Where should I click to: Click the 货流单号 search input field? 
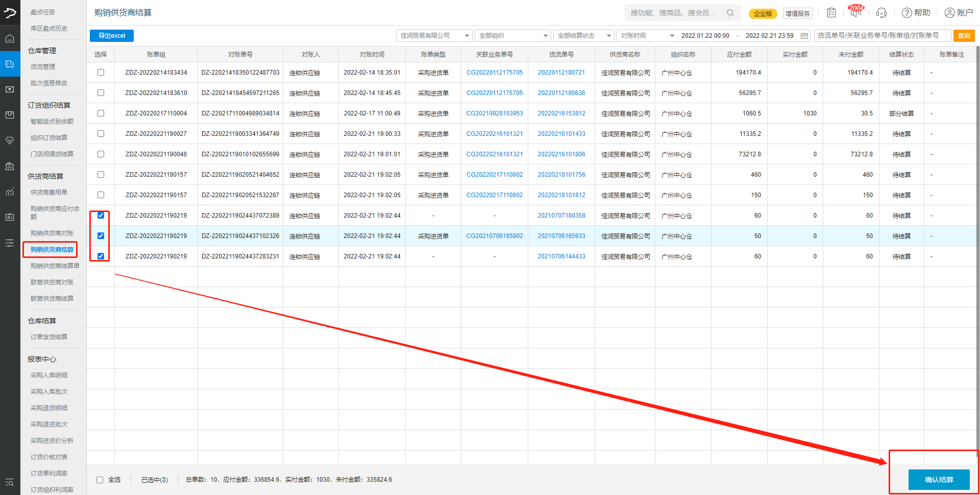click(x=882, y=36)
